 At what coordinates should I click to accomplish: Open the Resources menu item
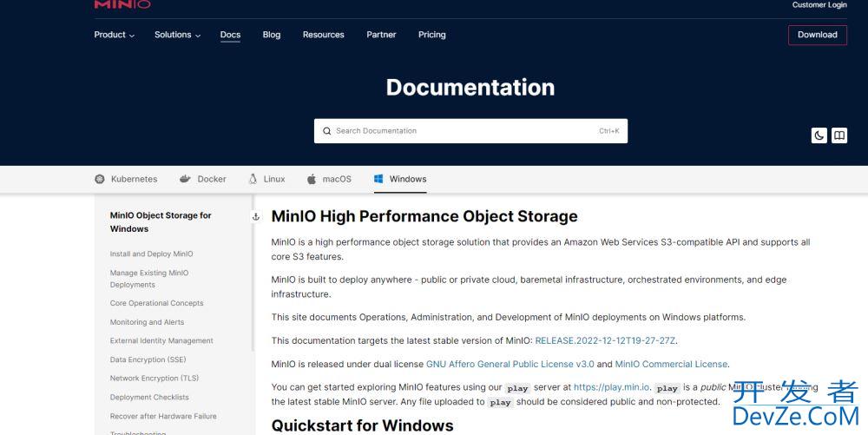[323, 35]
